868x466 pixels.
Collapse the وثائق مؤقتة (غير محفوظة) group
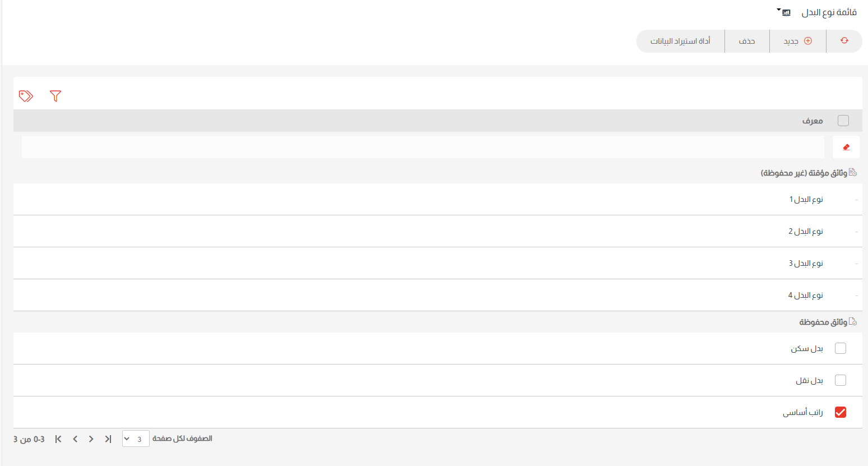point(808,173)
